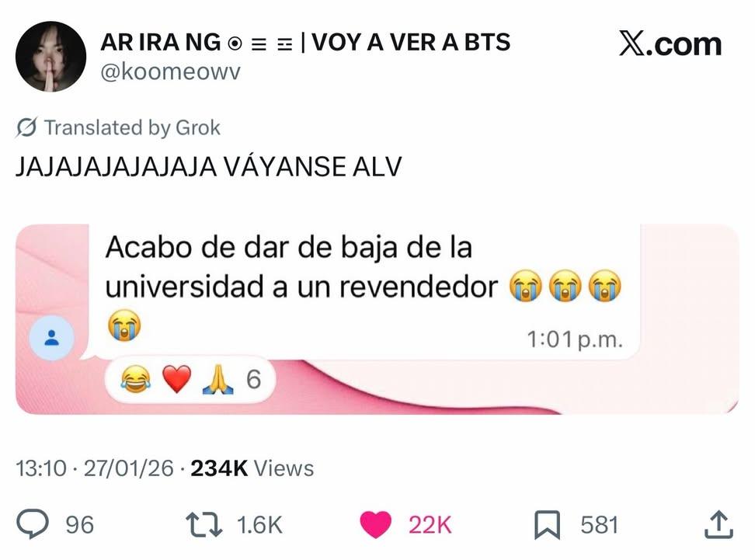Open the @koomeowv handle link
This screenshot has height=560, width=755.
click(170, 72)
